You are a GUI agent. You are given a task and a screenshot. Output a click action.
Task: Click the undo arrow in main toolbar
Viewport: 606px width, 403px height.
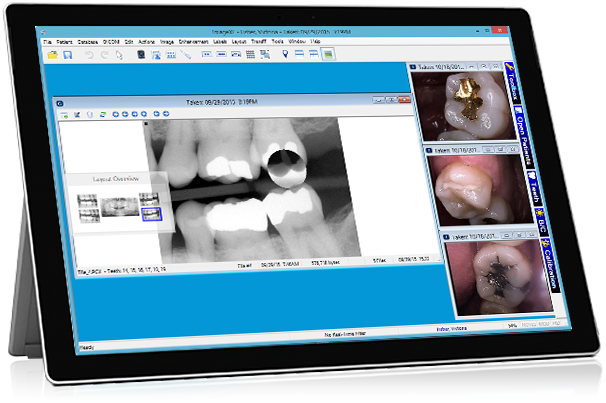90,55
